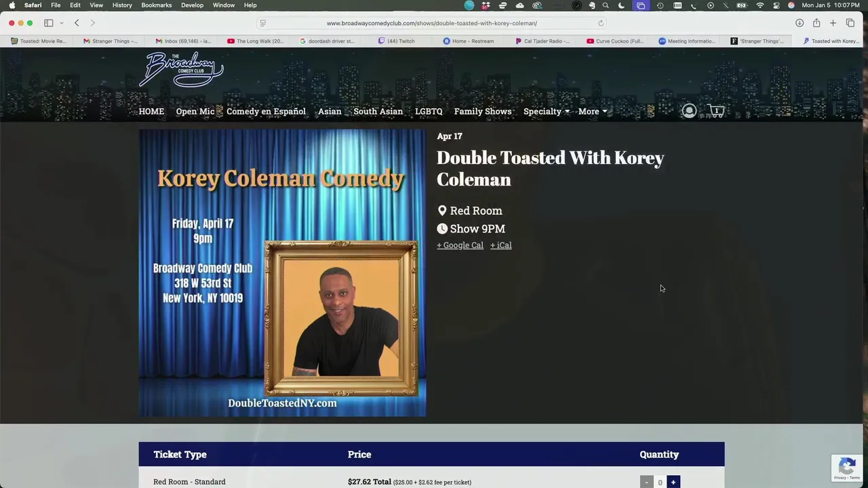Expand the Specialty dropdown menu
868x488 pixels.
[547, 111]
